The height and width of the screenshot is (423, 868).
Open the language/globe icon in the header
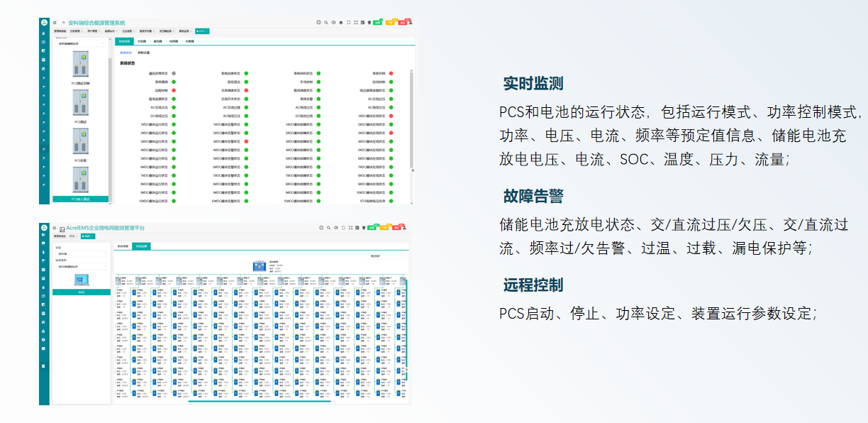(x=318, y=22)
